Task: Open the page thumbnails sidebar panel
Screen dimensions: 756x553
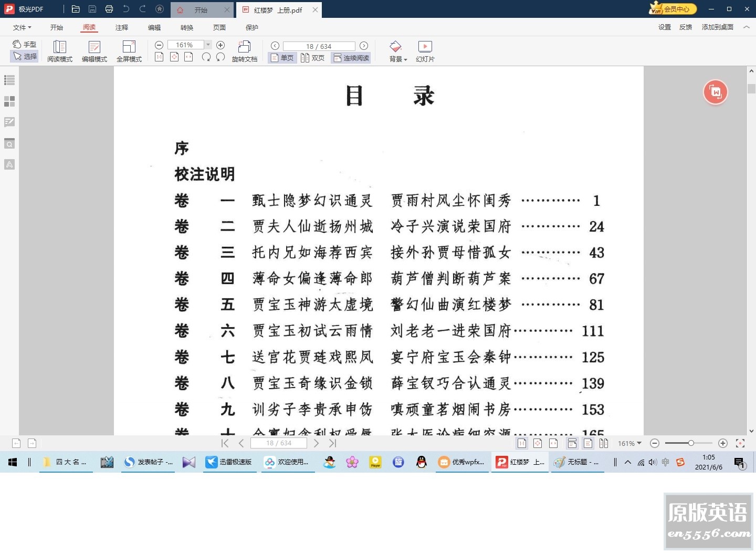Action: pos(9,101)
